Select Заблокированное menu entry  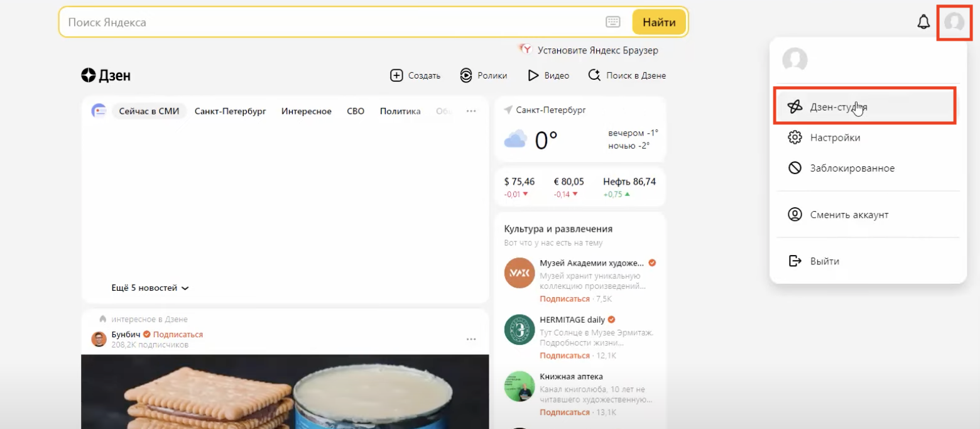pos(852,168)
